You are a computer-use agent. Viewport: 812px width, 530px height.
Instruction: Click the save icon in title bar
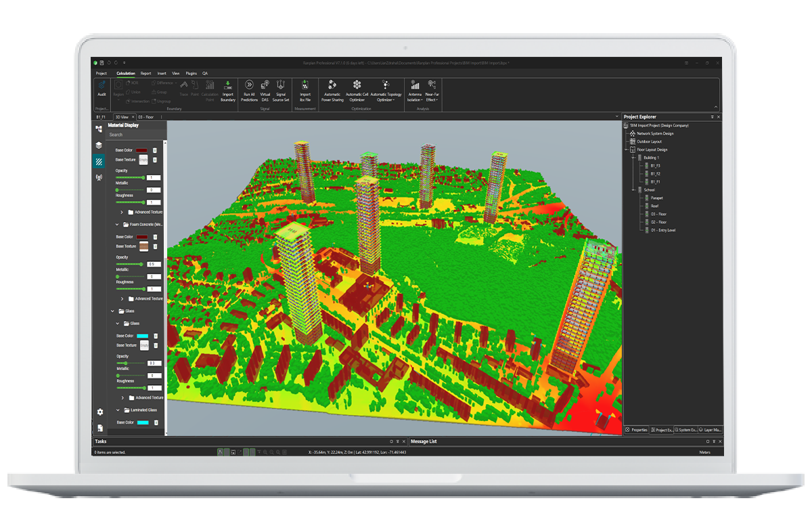tap(101, 62)
